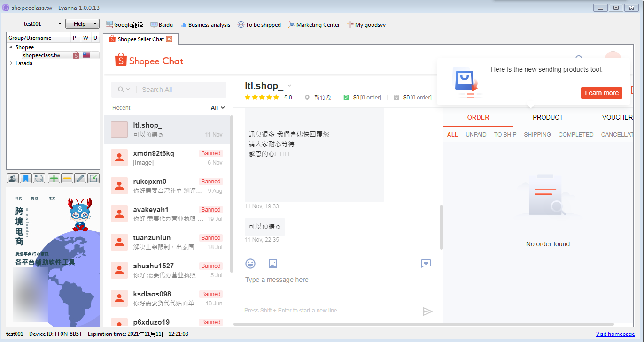Click the location pin icon near 新竹縣
The width and height of the screenshot is (644, 342).
307,98
